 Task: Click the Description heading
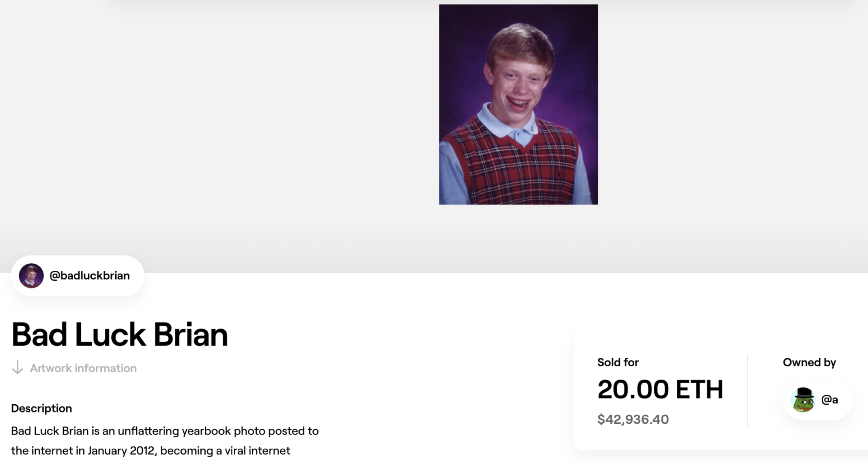[x=42, y=408]
